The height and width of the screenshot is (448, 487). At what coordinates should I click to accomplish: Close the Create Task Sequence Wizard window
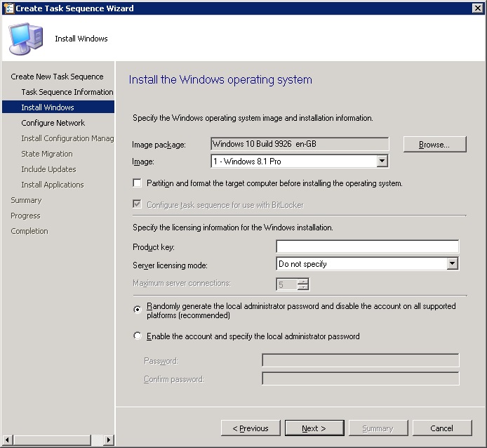(478, 8)
